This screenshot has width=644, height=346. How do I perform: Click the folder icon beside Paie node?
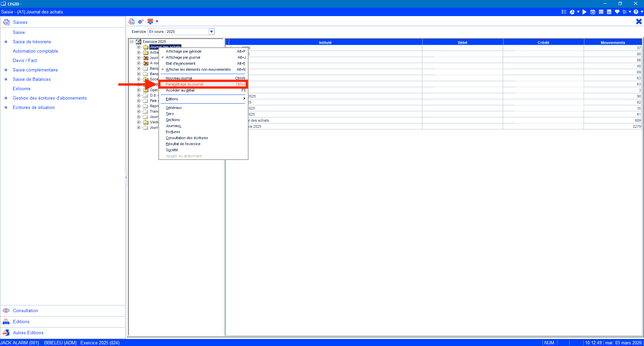pos(146,101)
